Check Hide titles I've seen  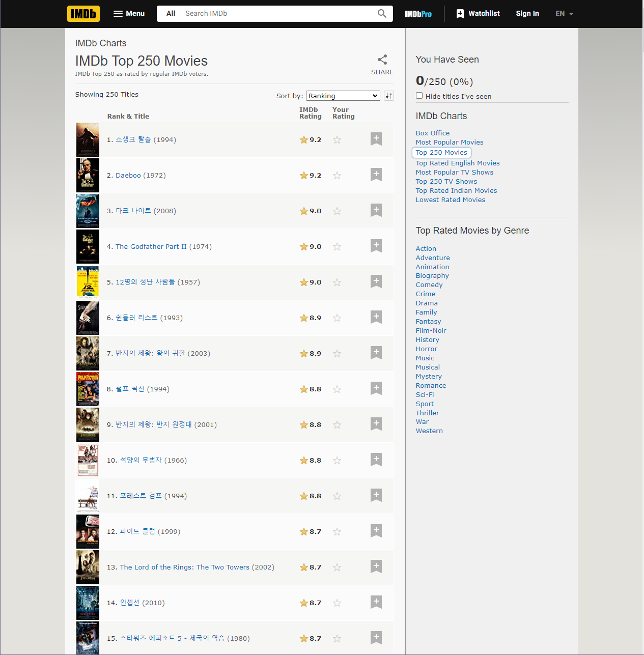pos(419,96)
